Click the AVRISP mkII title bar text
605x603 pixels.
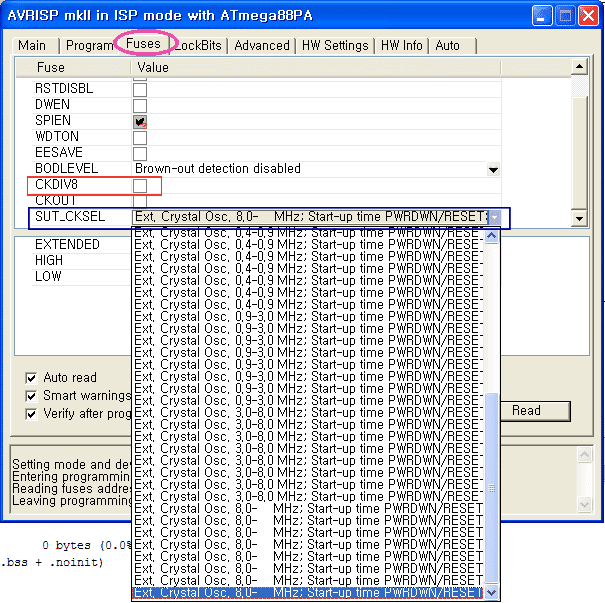coord(160,16)
